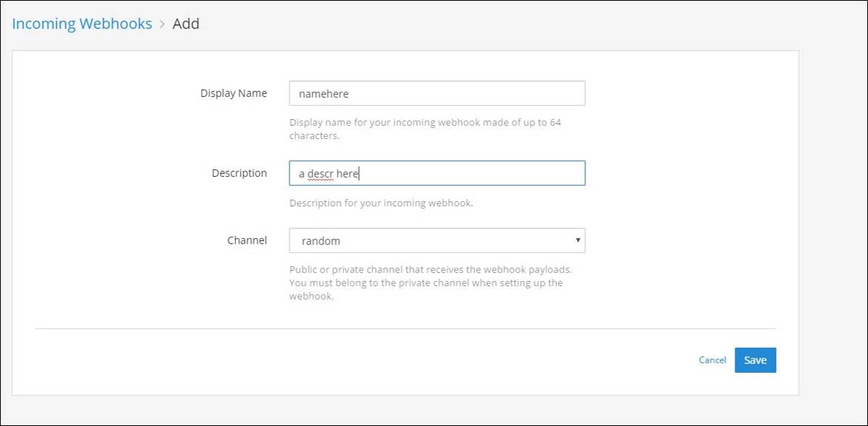
Task: Click the Add breadcrumb text
Action: click(x=186, y=24)
